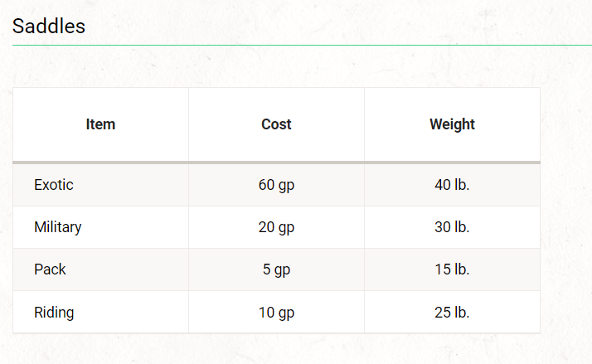Image resolution: width=592 pixels, height=364 pixels.
Task: Click the thick gray line below table header
Action: pyautogui.click(x=276, y=163)
